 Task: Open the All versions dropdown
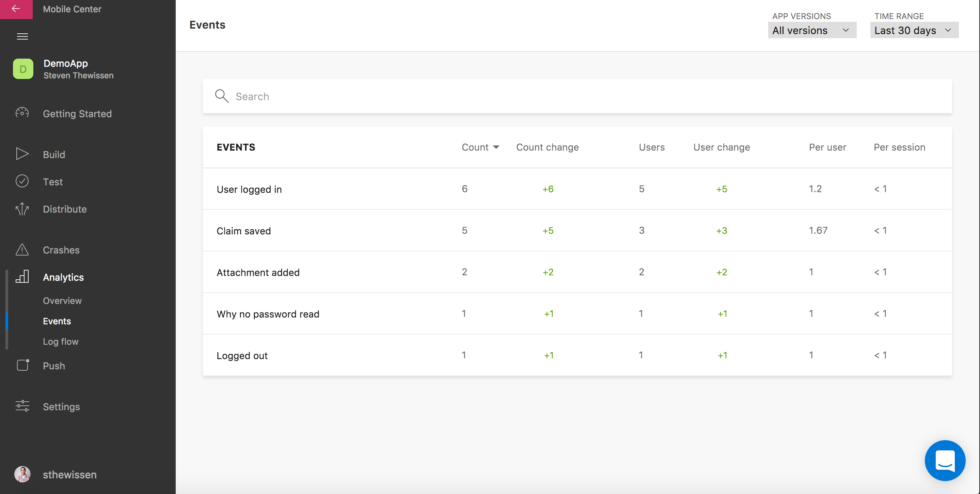[x=812, y=30]
